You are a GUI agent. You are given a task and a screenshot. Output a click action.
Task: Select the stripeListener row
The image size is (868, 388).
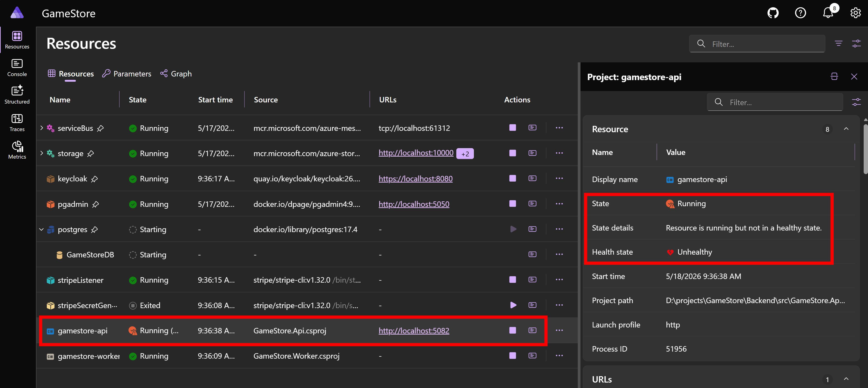point(307,280)
